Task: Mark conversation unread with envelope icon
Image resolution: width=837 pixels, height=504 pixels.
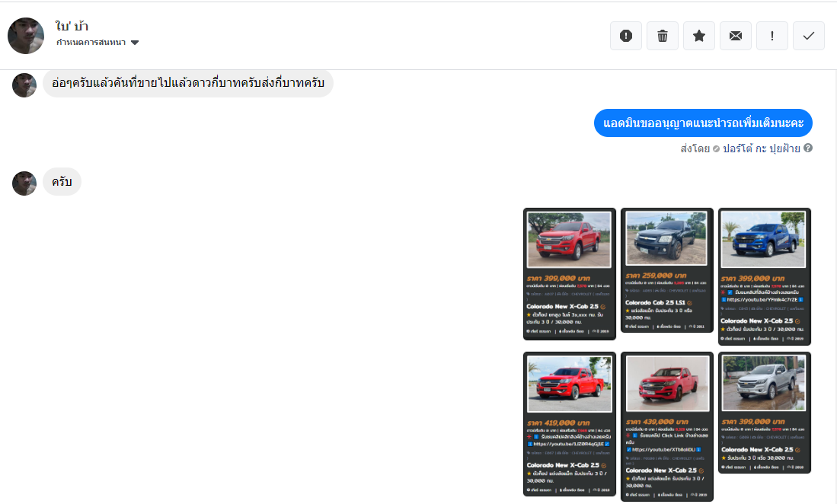Action: [736, 36]
